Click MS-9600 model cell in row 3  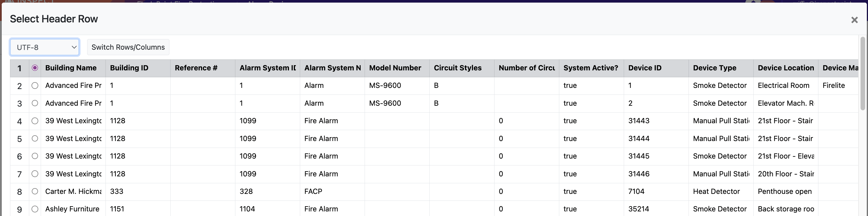(x=397, y=103)
